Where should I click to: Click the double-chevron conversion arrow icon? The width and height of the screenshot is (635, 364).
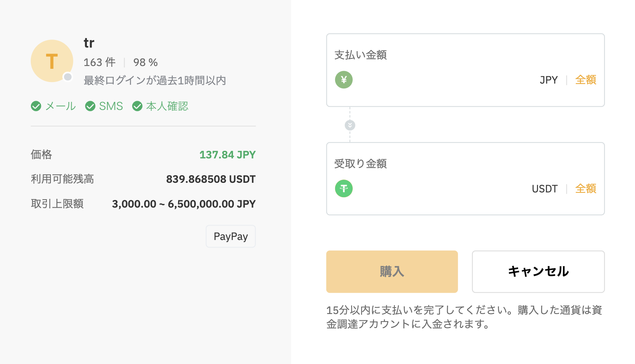(350, 125)
